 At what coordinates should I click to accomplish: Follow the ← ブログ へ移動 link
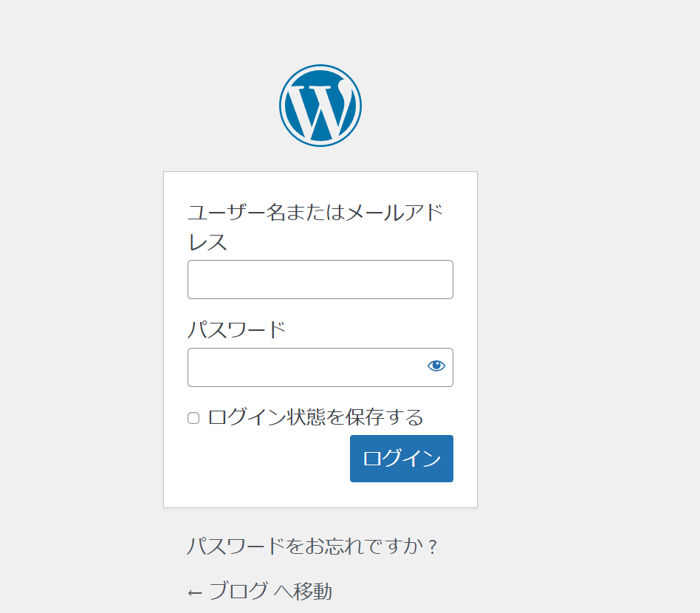coord(260,591)
